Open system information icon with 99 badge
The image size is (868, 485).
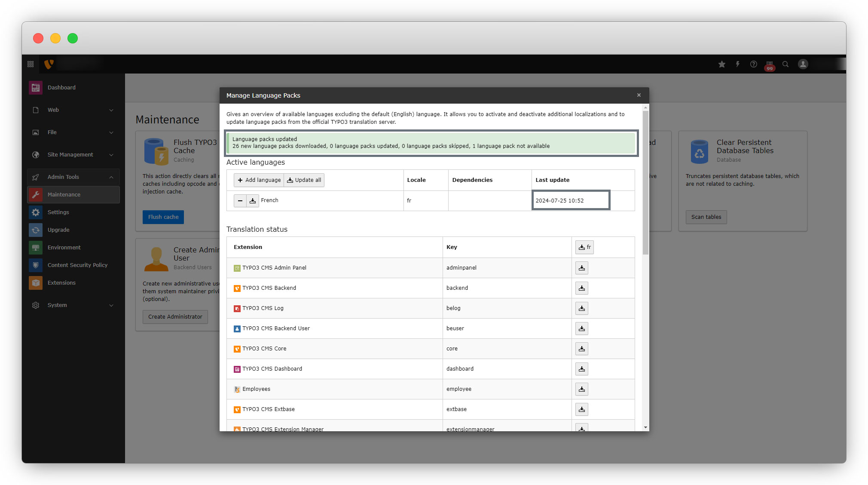click(770, 65)
